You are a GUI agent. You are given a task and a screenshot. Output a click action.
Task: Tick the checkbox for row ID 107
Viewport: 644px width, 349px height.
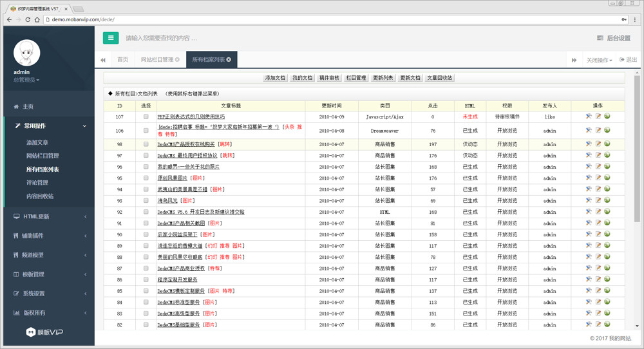(x=146, y=117)
